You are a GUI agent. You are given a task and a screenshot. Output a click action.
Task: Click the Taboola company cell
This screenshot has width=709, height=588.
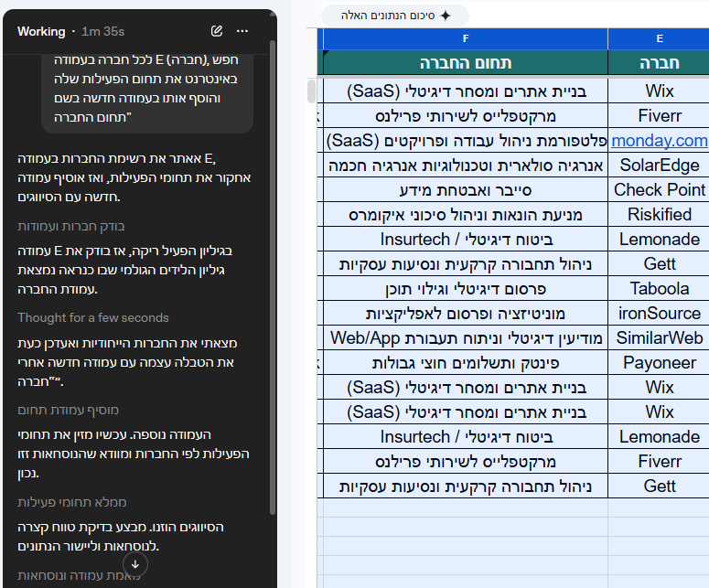[660, 288]
